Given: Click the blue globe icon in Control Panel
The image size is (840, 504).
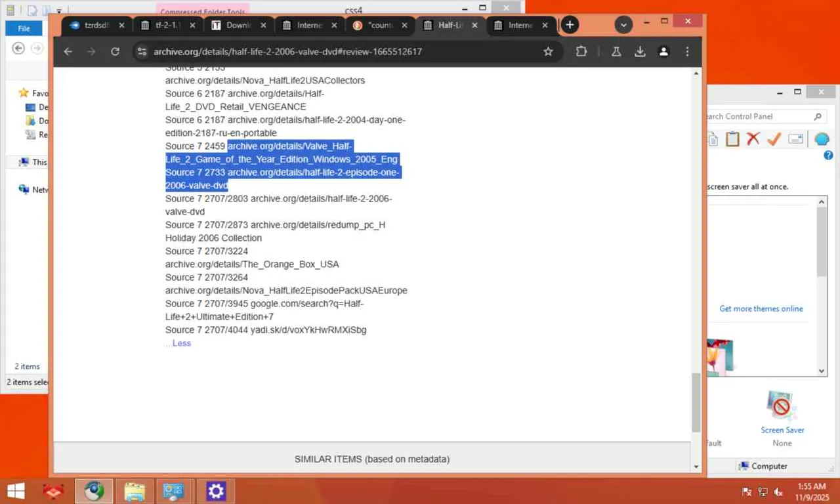Looking at the screenshot, I should (822, 138).
